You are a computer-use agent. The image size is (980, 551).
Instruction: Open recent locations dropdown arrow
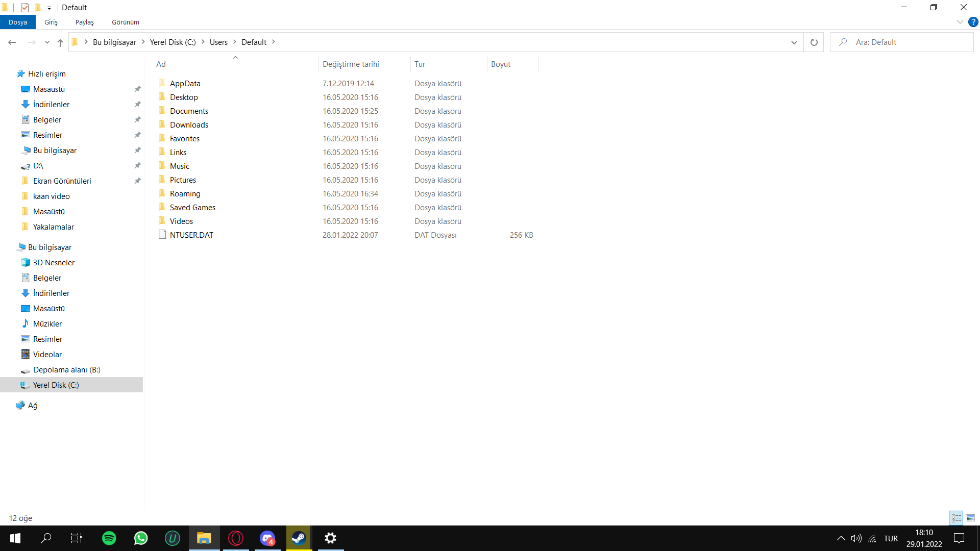tap(47, 42)
